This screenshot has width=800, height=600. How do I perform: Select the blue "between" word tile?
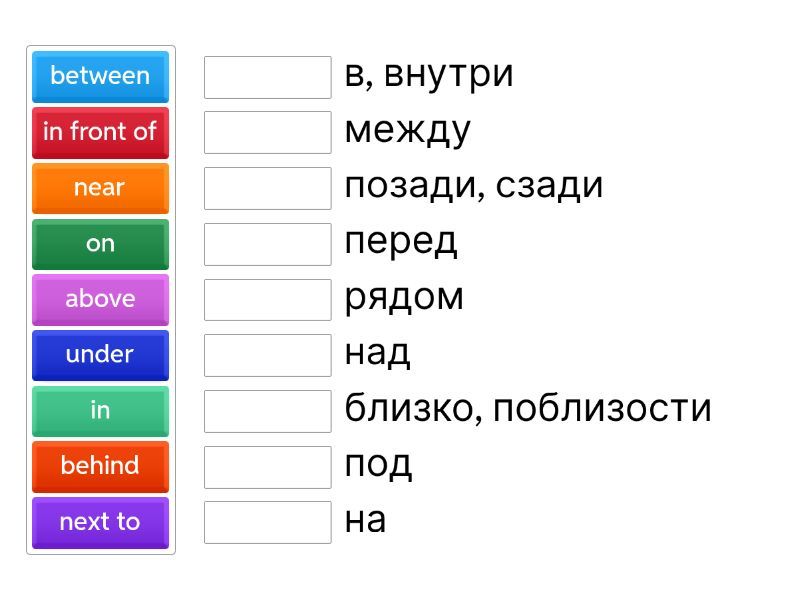click(100, 76)
